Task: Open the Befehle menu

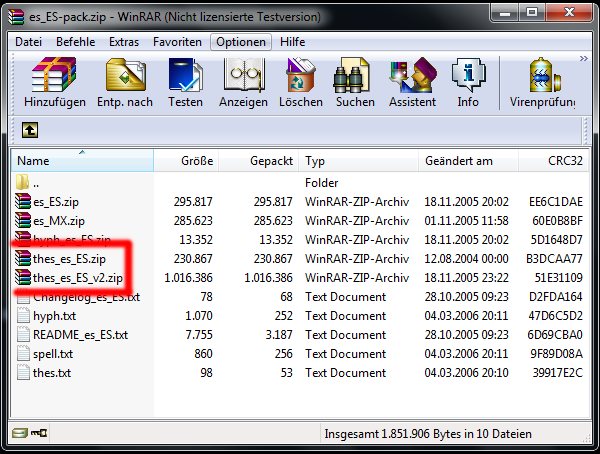Action: [x=75, y=42]
